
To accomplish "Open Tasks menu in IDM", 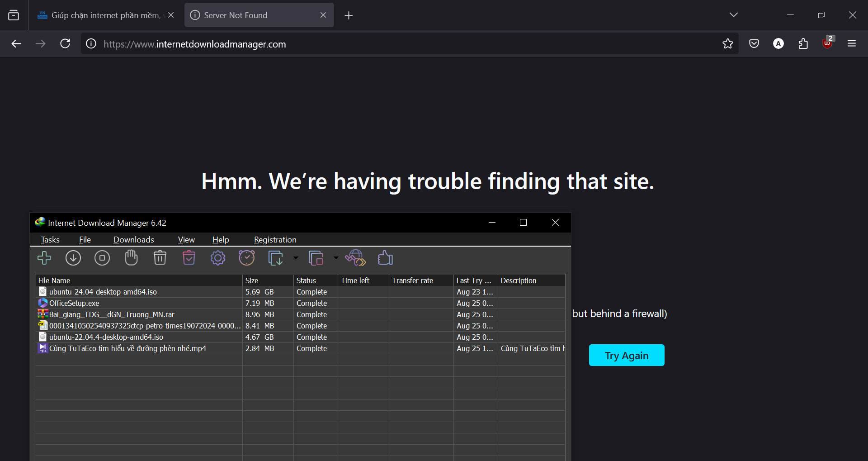I will [x=50, y=240].
